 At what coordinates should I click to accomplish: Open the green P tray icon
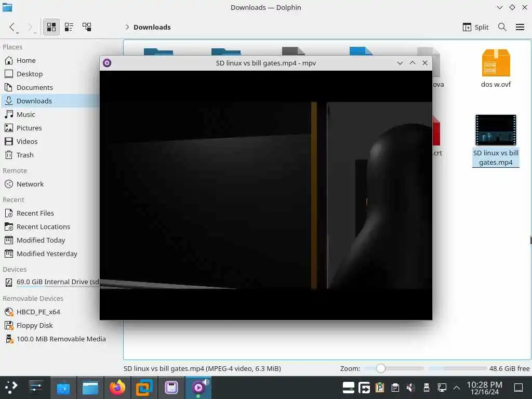379,387
